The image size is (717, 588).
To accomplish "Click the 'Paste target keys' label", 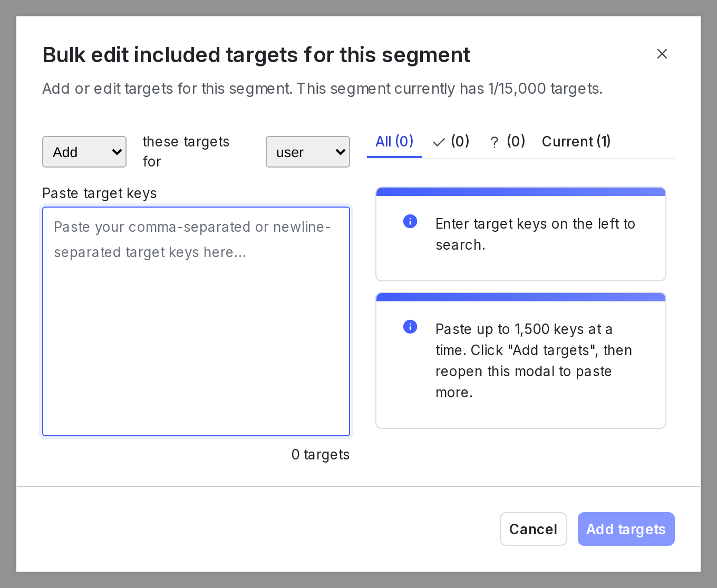I will tap(100, 193).
